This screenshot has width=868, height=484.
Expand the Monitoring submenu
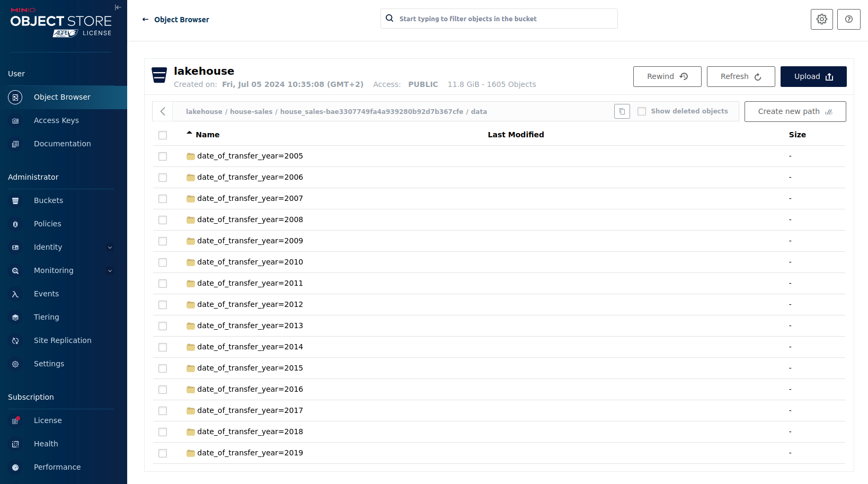coord(110,270)
